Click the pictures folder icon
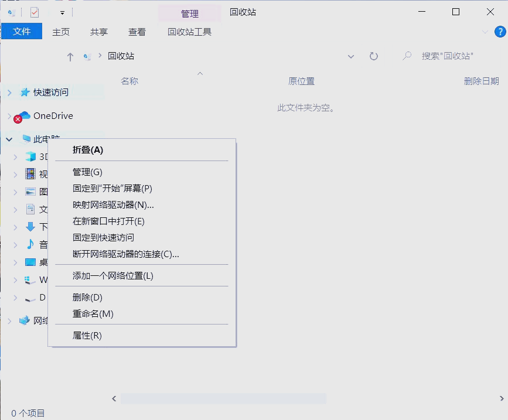This screenshot has width=508, height=420. (30, 192)
